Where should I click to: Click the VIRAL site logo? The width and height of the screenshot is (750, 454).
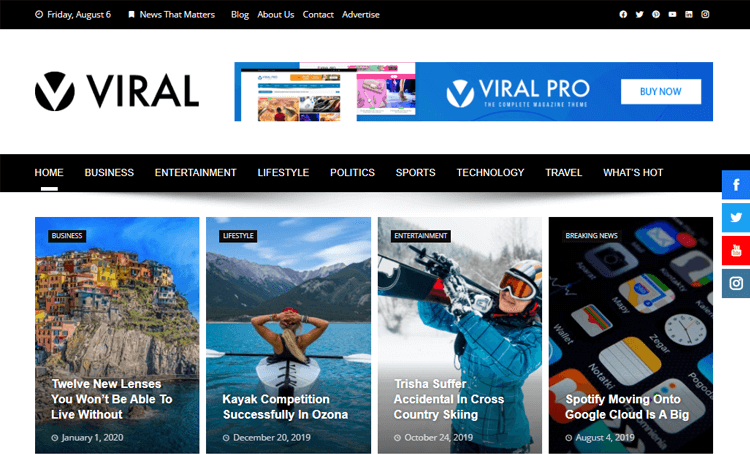[117, 91]
